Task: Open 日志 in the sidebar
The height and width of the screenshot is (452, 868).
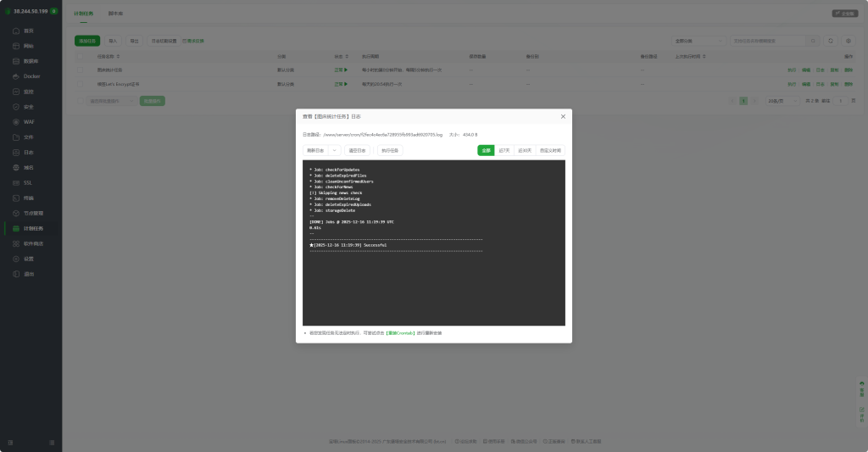Action: [28, 153]
